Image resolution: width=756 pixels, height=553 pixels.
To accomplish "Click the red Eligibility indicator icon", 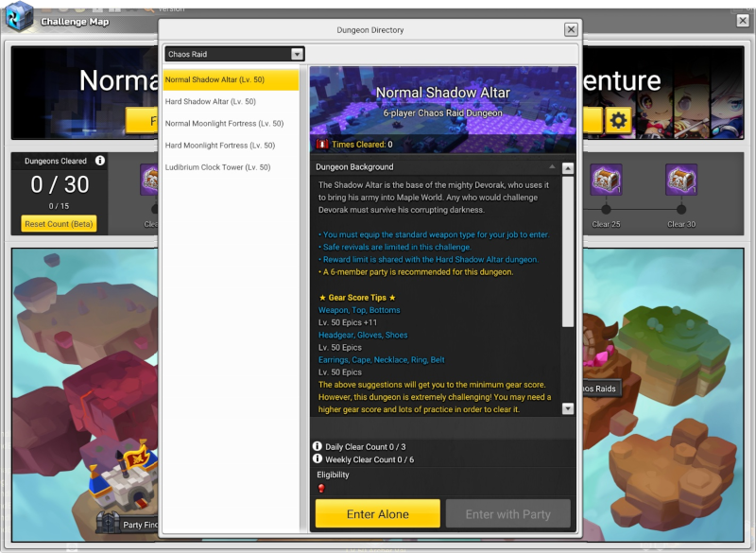I will (x=321, y=488).
